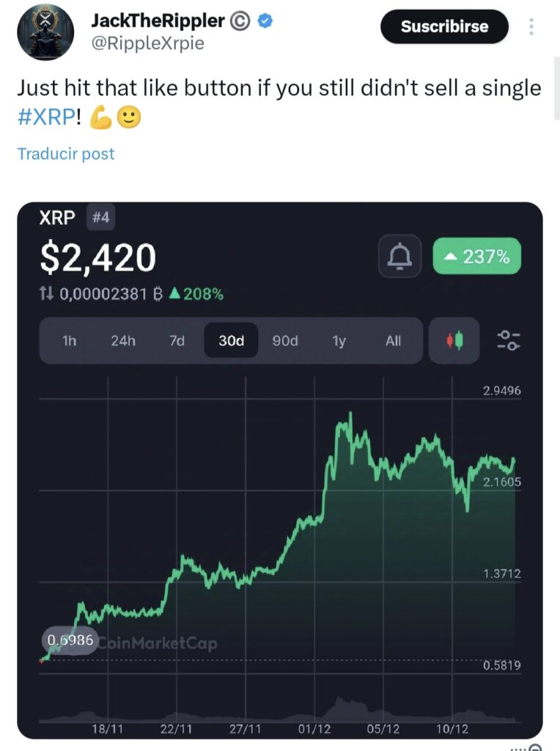Click the Traducir post link
Viewport: 560px width, 751px height.
pos(66,154)
